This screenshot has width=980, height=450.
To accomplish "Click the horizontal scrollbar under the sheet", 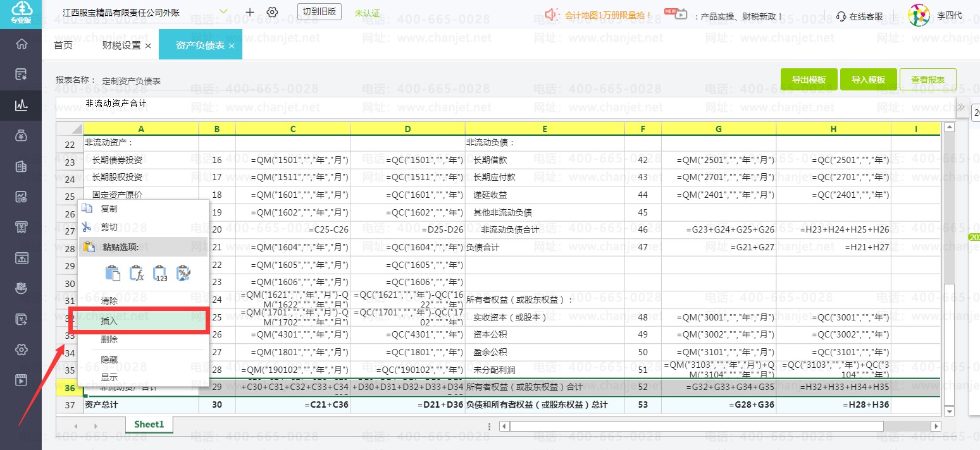I will [696, 426].
